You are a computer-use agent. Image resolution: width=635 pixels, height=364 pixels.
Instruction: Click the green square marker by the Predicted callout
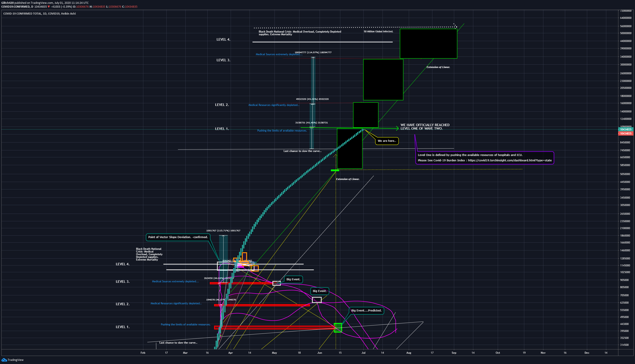(338, 327)
